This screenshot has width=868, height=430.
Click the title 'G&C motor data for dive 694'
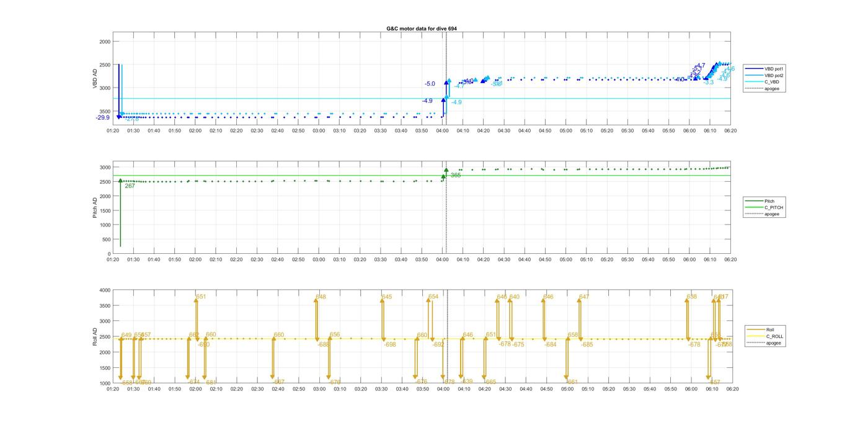[x=422, y=29]
